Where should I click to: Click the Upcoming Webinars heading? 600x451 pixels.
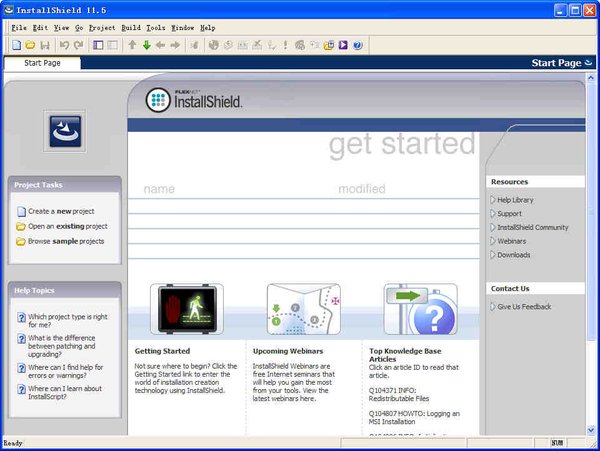point(288,351)
